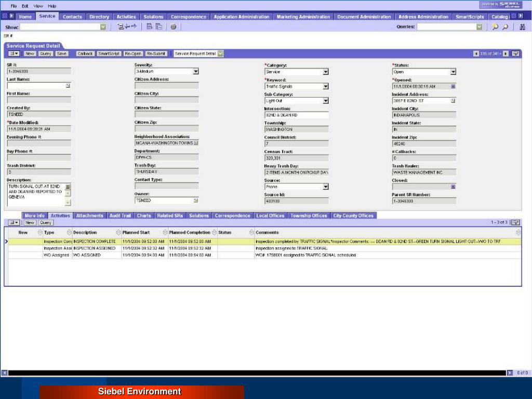Image resolution: width=532 pixels, height=399 pixels.
Task: Switch to the Solutions screen tab
Action: [153, 17]
